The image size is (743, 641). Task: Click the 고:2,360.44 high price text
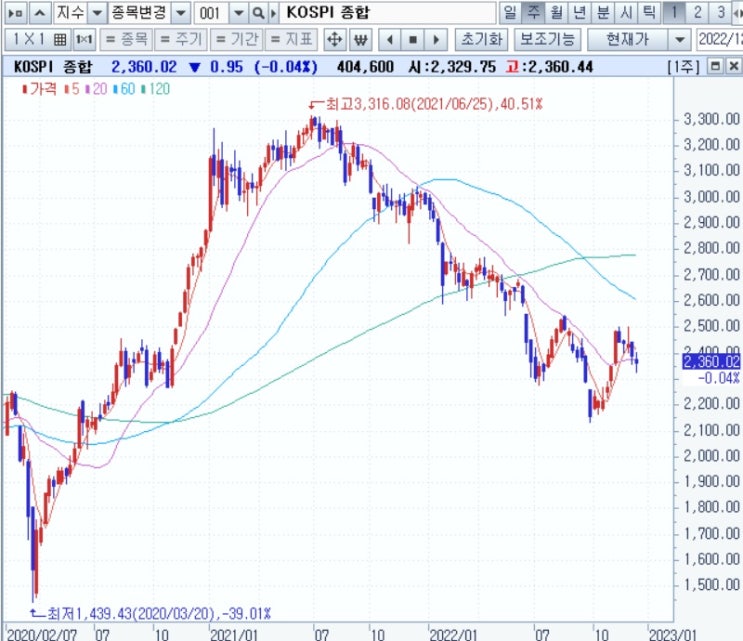(550, 67)
